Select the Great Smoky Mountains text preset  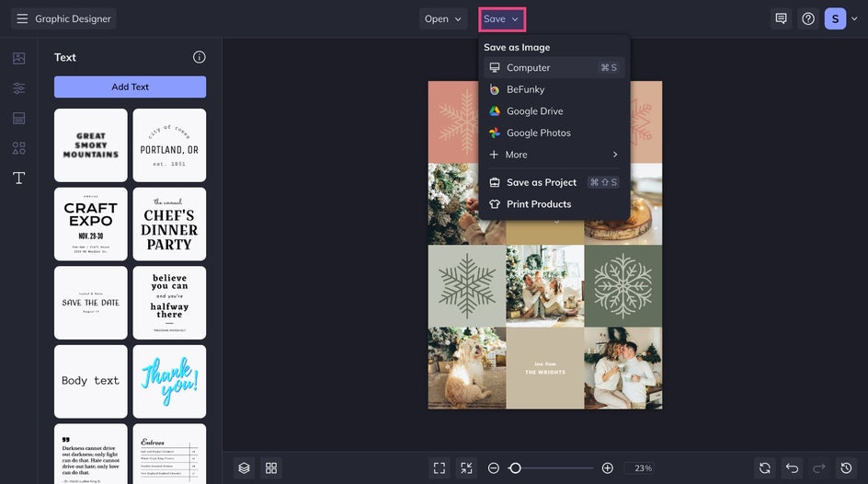91,145
